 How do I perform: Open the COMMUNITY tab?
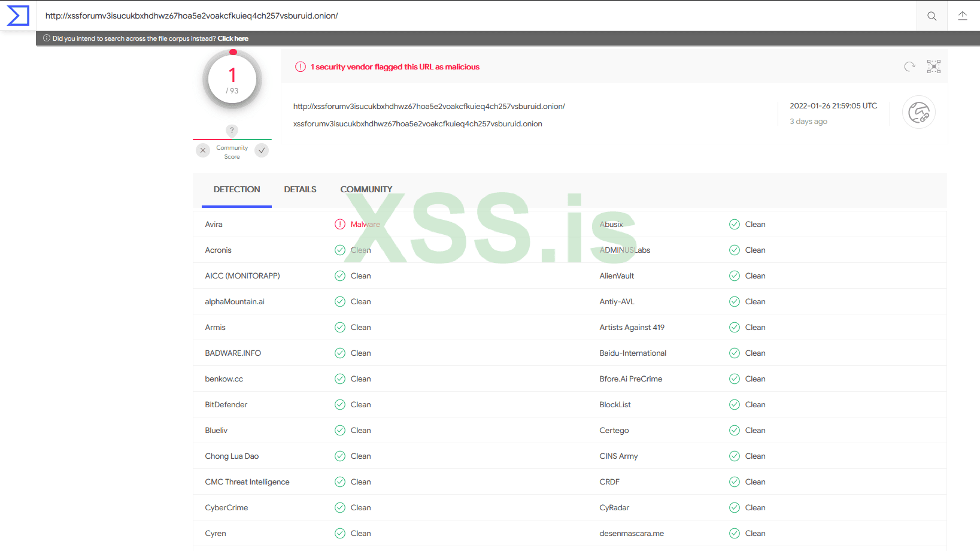pos(366,189)
